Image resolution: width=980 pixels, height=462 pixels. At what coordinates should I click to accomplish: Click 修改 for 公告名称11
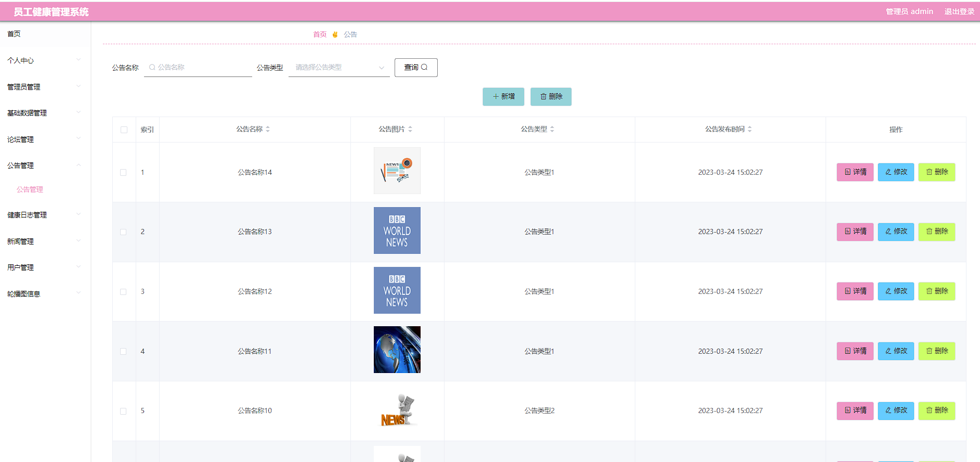point(896,351)
